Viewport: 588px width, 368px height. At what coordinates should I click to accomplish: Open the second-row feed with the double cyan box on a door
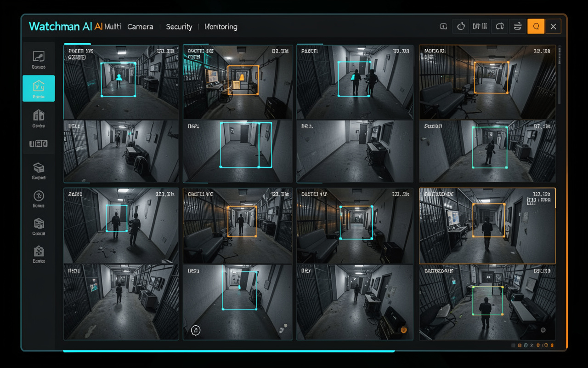pos(237,151)
